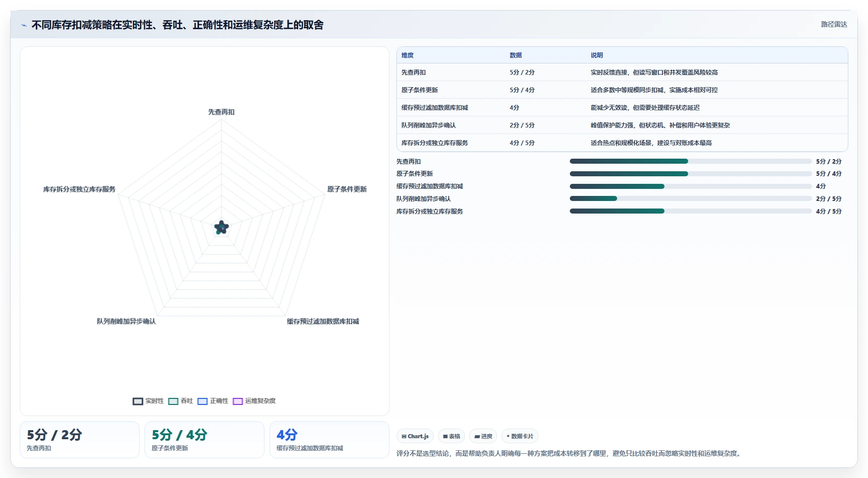
Task: Click the 表格 tag chip
Action: pyautogui.click(x=451, y=436)
